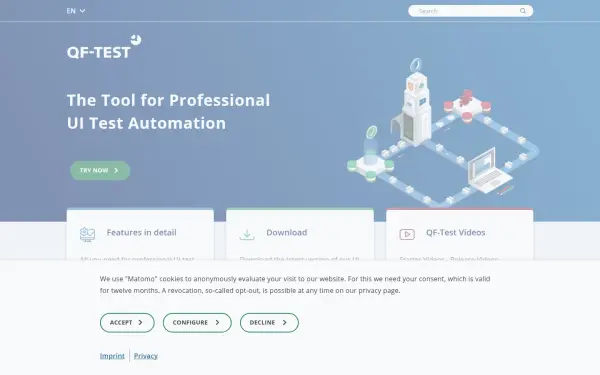Image resolution: width=600 pixels, height=375 pixels.
Task: Open the QF-TEST logo home link
Action: [x=104, y=47]
